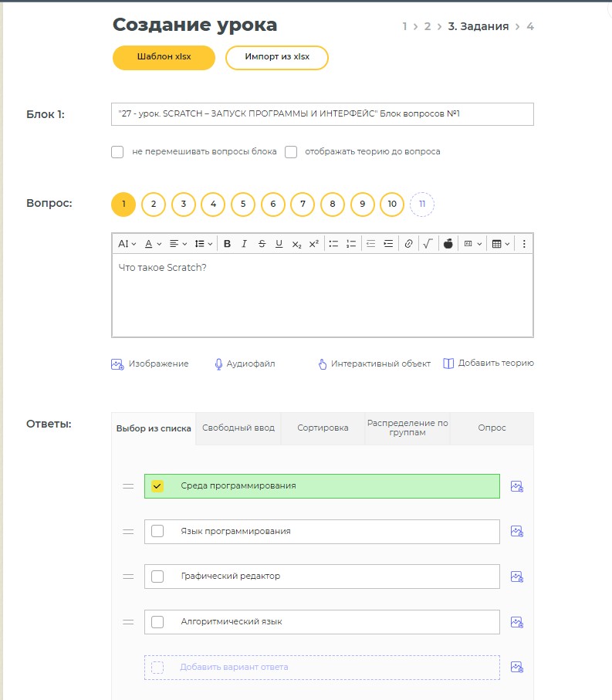Click the superscript formatting icon
Screen dimensions: 612x700
313,244
